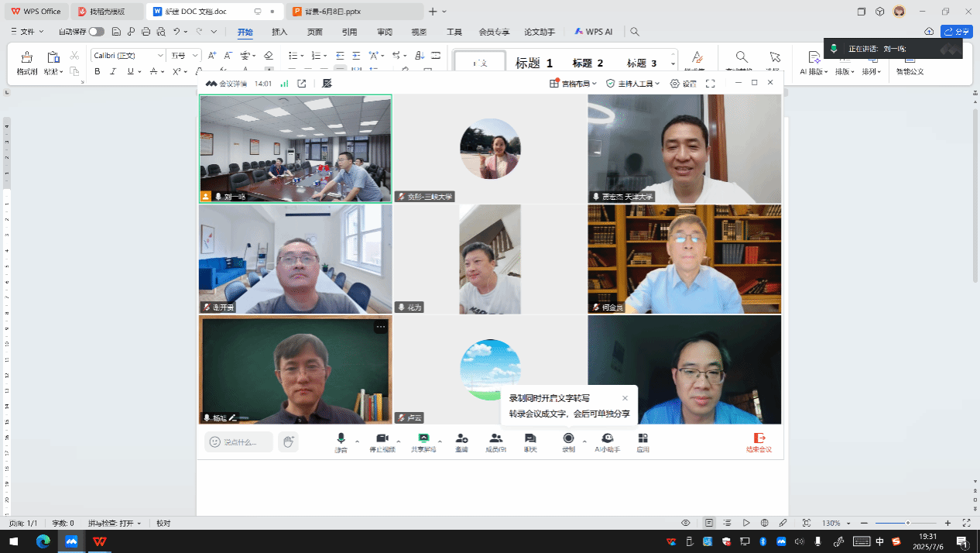Start recording the meeting

pyautogui.click(x=568, y=441)
